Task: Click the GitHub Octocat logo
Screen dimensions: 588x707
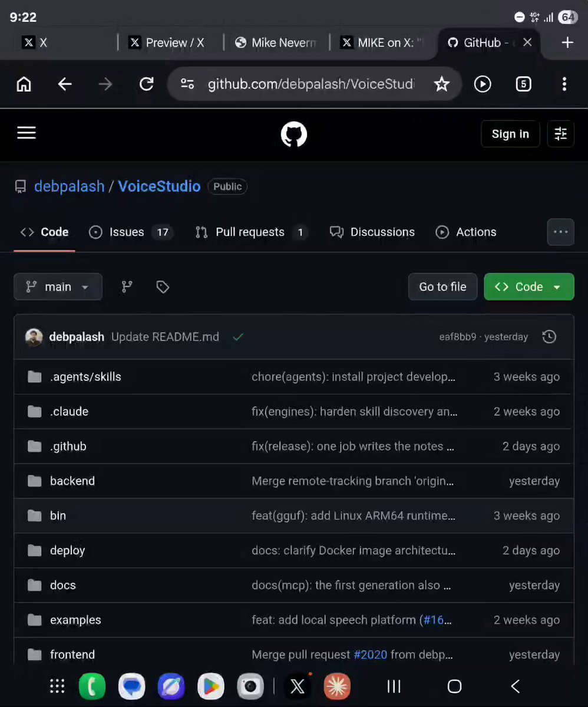Action: [x=294, y=134]
